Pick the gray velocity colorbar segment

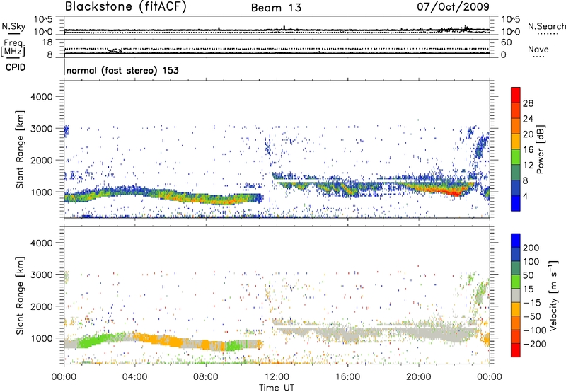[516, 295]
